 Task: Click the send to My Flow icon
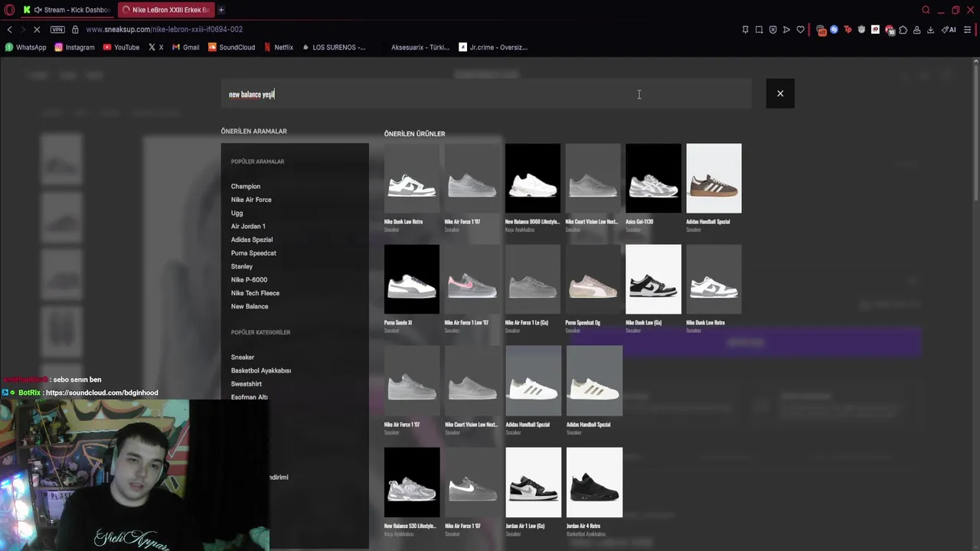786,30
